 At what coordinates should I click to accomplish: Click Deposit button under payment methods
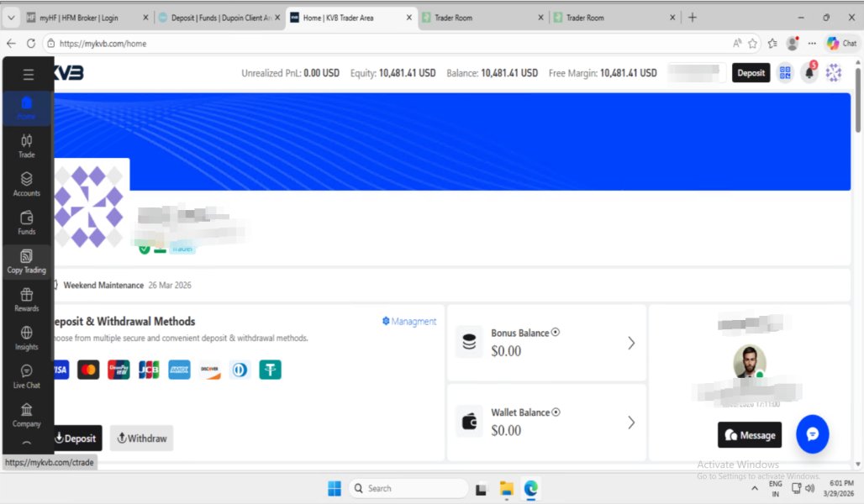coord(76,438)
